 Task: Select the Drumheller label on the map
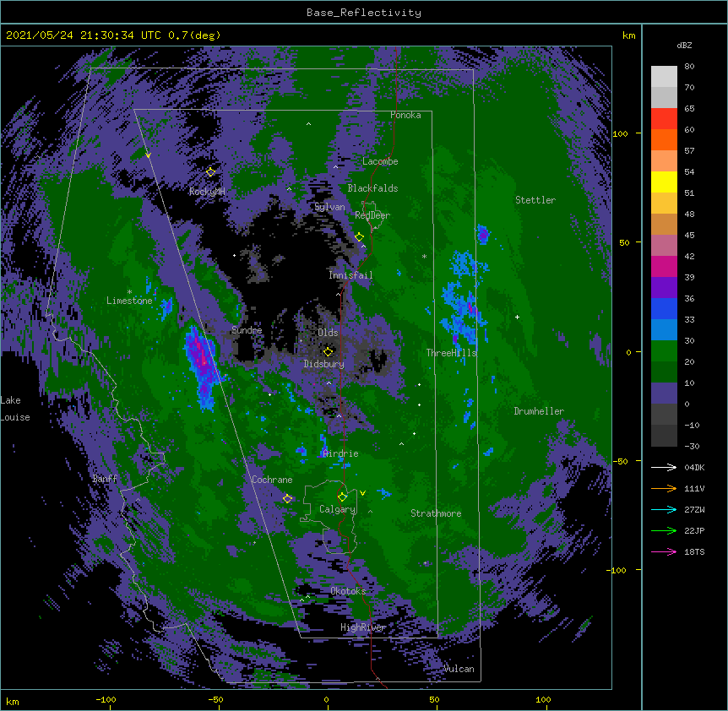539,411
